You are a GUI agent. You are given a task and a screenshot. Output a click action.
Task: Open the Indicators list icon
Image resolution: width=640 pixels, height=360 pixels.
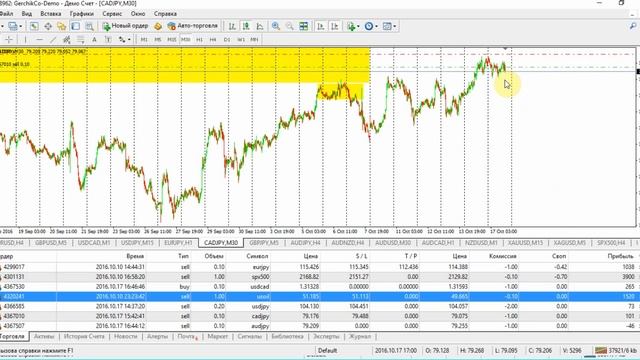coord(351,26)
